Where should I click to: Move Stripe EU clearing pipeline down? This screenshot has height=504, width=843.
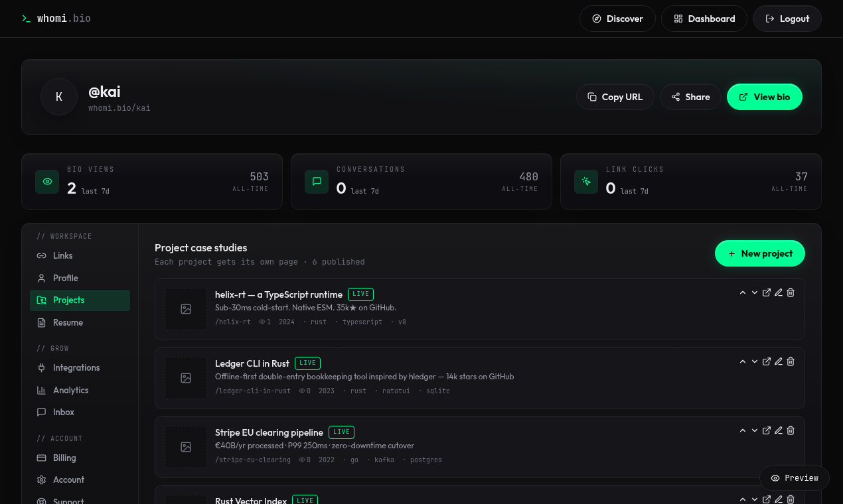[755, 430]
